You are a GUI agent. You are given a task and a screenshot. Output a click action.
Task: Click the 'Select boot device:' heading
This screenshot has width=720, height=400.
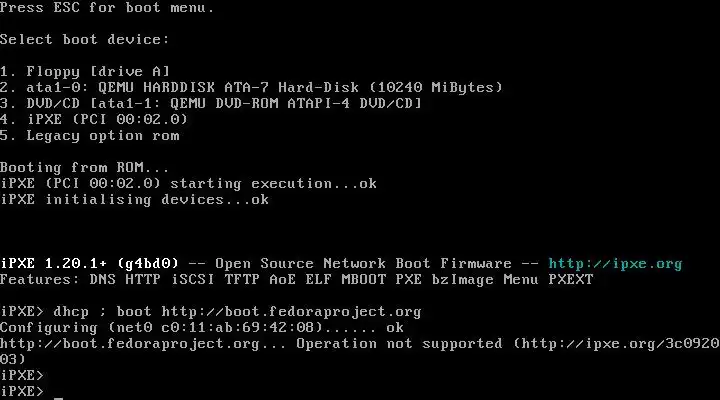(84, 40)
